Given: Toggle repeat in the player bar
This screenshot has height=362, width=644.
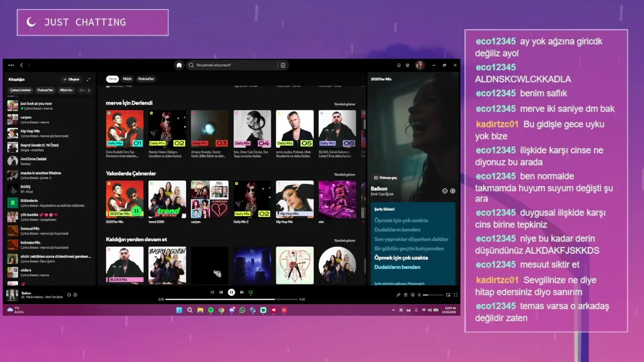Looking at the screenshot, I should [x=251, y=292].
